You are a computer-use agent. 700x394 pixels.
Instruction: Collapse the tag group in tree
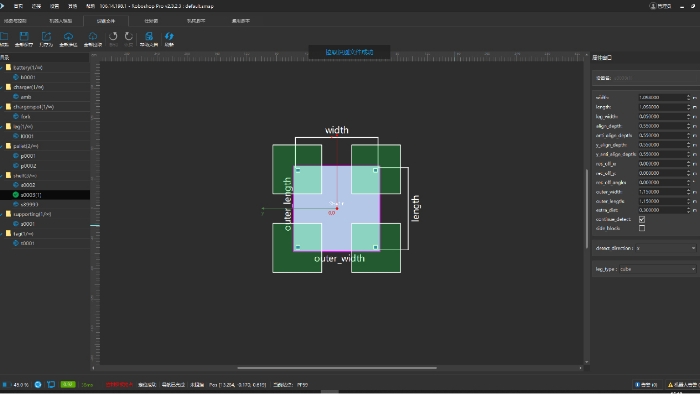[2, 234]
